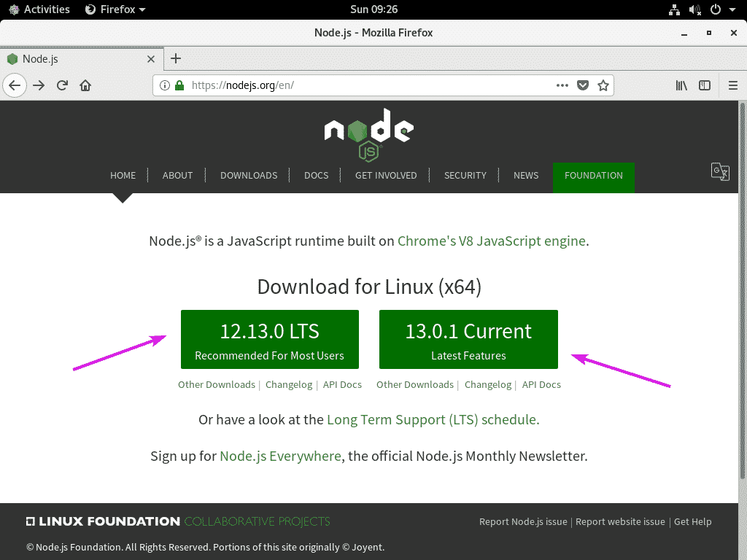The height and width of the screenshot is (560, 747).
Task: Open page actions three-dots menu
Action: coord(562,86)
